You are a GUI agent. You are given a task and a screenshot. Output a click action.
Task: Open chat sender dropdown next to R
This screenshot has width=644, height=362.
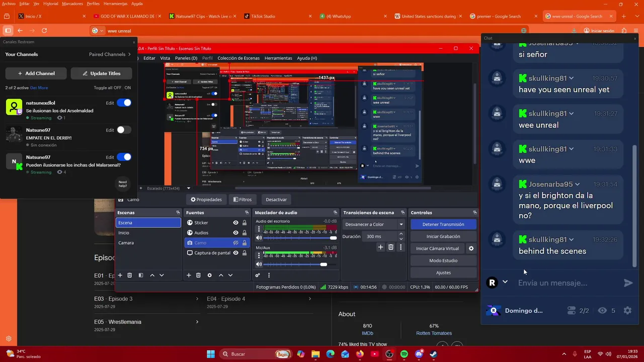pyautogui.click(x=505, y=282)
